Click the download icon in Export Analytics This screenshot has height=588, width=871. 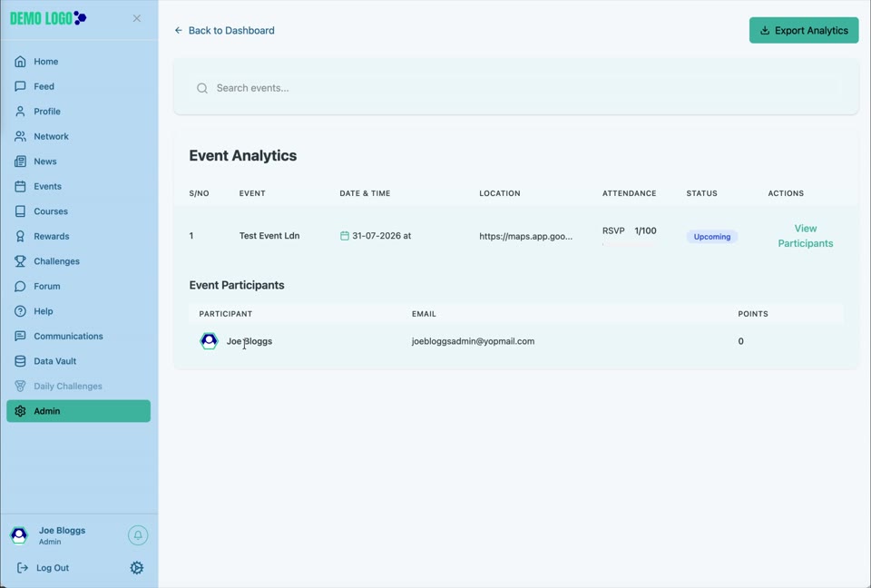click(765, 30)
